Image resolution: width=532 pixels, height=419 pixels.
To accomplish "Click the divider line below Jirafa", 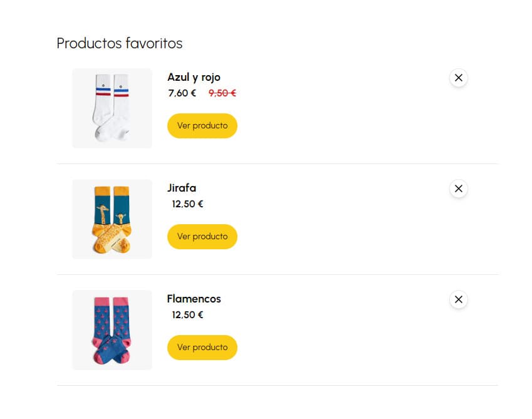I will click(x=278, y=275).
